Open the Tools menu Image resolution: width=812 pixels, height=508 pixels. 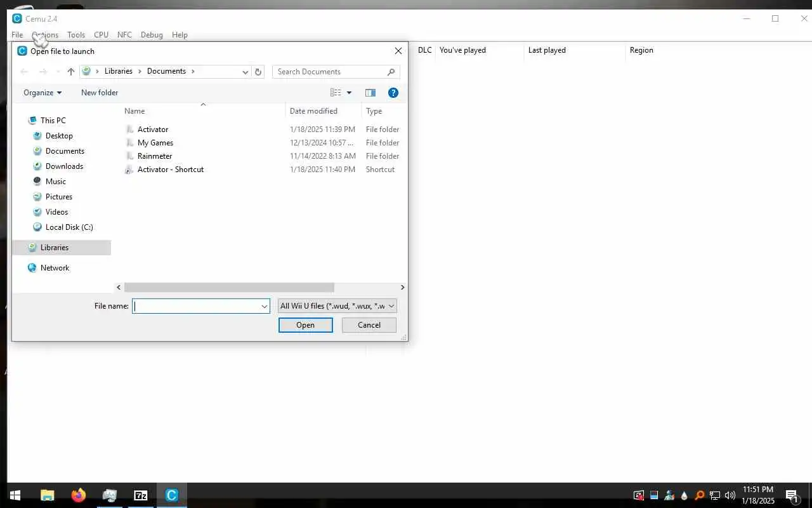76,35
